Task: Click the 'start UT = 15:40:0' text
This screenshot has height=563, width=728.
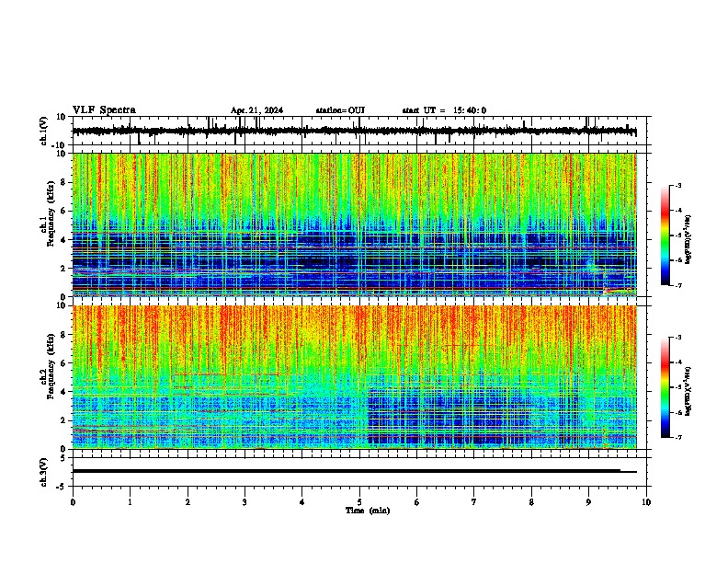Action: (444, 110)
